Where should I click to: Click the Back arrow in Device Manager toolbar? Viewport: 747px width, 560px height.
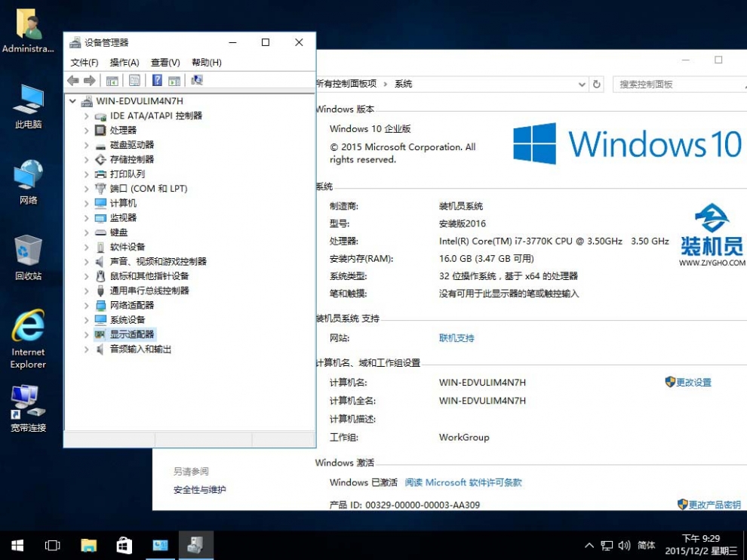click(73, 81)
